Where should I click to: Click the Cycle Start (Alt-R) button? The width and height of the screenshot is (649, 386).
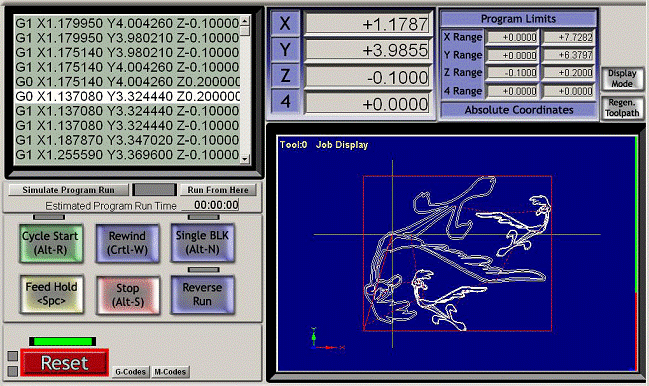coord(51,243)
